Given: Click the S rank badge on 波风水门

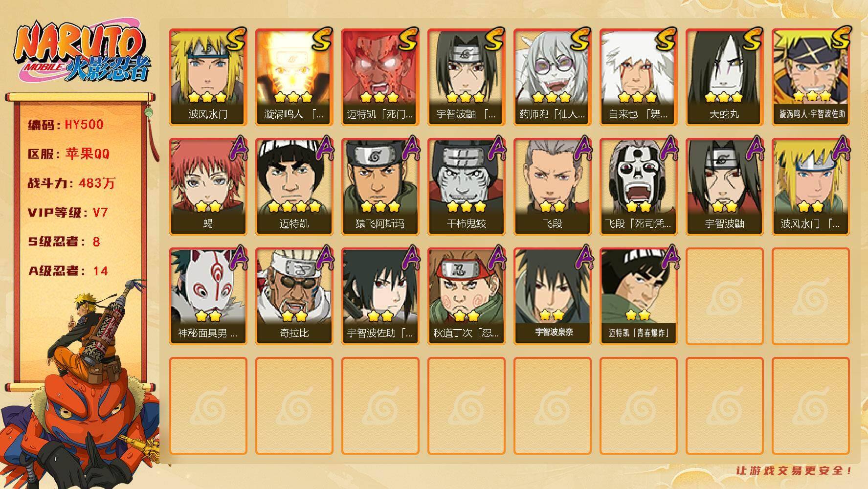Looking at the screenshot, I should click(x=235, y=40).
